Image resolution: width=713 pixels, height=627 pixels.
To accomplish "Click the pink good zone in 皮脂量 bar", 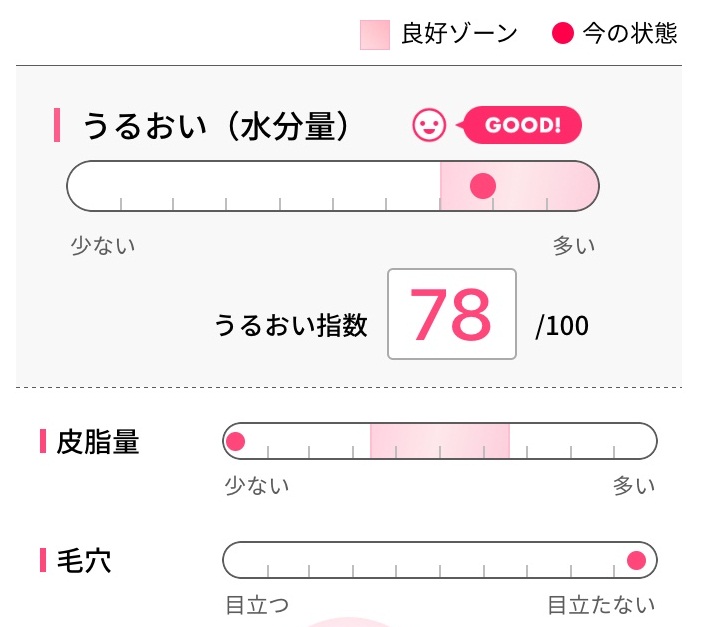I will [x=440, y=441].
